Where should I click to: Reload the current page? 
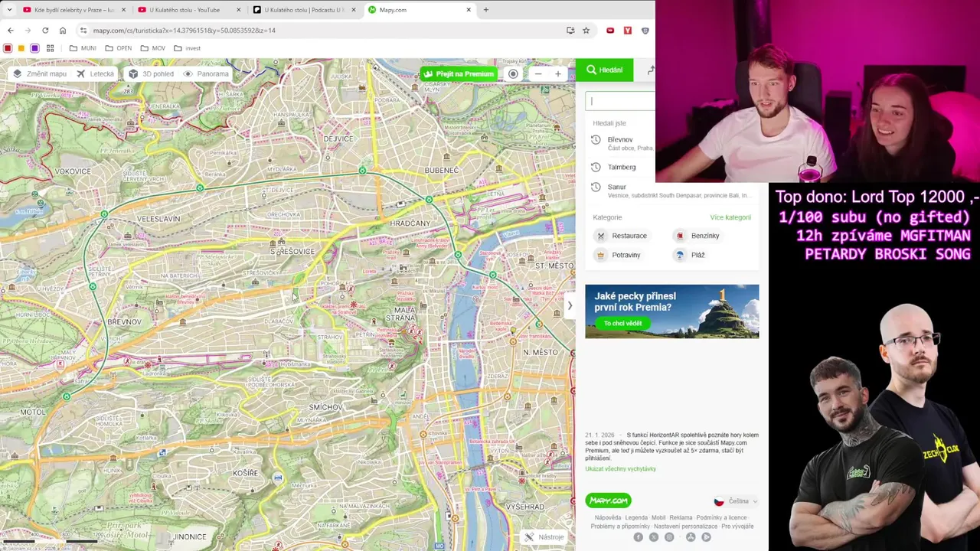(x=45, y=31)
